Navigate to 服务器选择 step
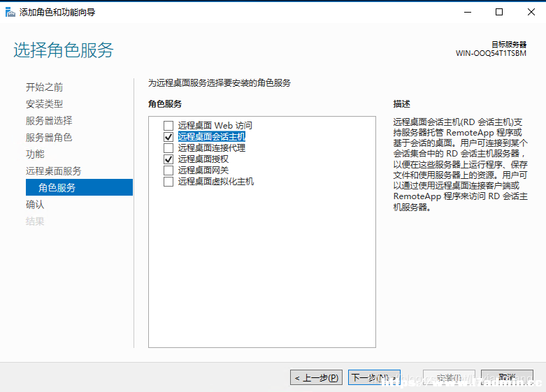Image resolution: width=546 pixels, height=392 pixels. click(49, 120)
